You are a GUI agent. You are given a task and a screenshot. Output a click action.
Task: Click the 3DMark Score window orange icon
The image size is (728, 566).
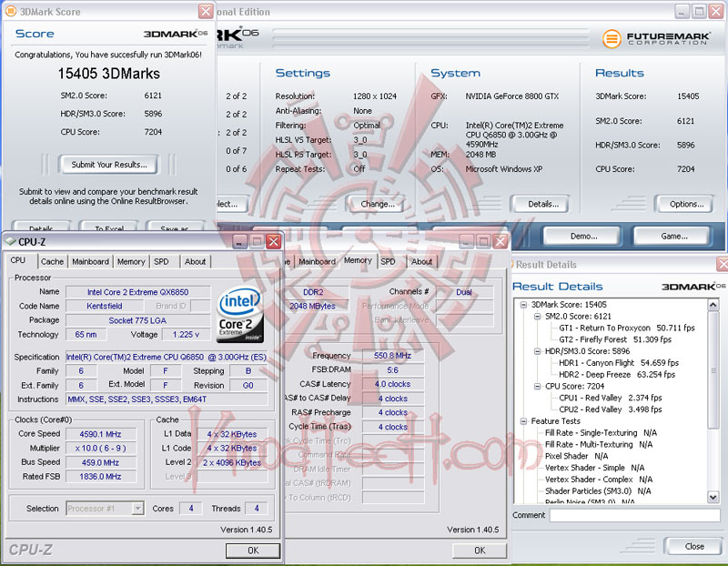[x=10, y=11]
